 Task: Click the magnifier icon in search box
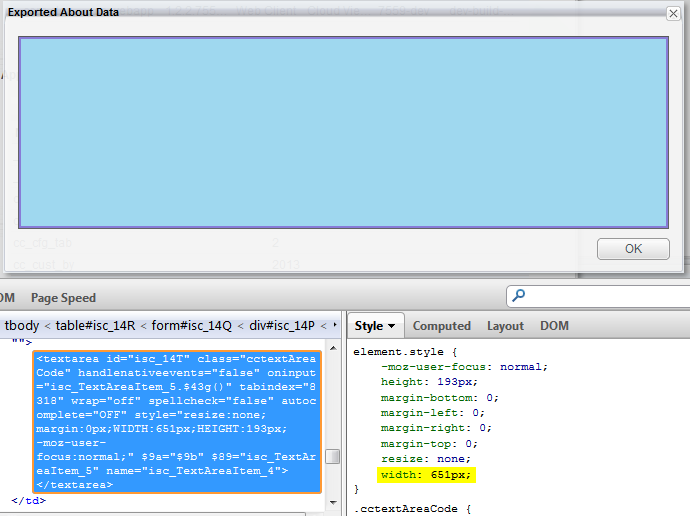click(x=518, y=296)
